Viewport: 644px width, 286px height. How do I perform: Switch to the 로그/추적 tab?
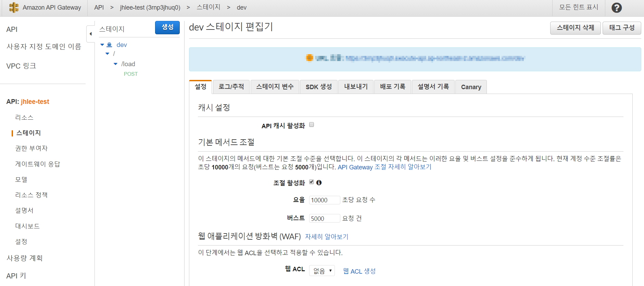pos(231,87)
